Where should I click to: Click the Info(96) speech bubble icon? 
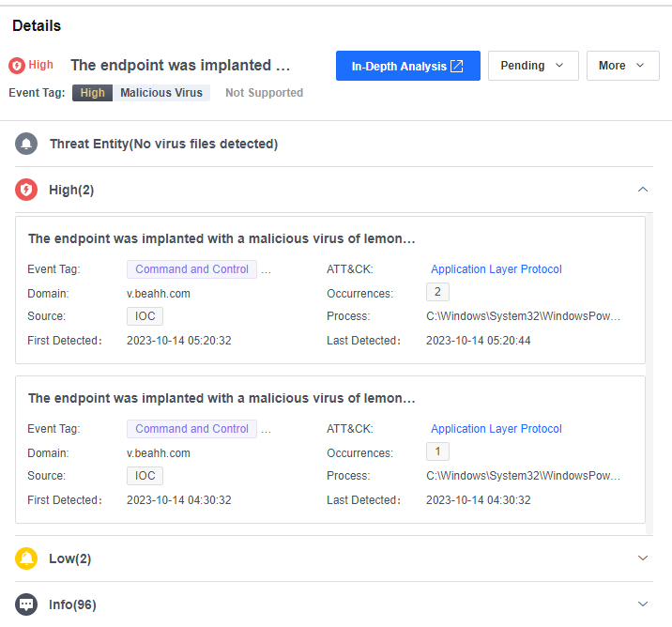point(26,604)
